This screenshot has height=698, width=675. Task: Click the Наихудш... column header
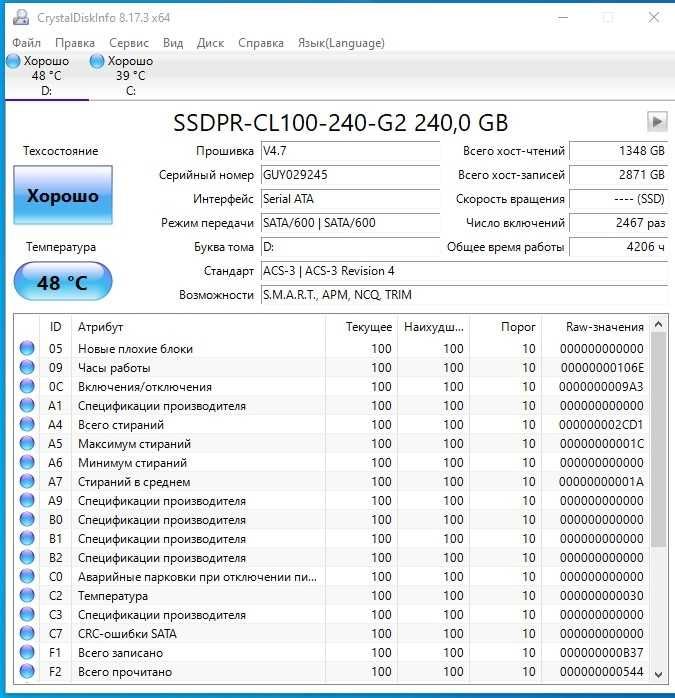[x=434, y=327]
